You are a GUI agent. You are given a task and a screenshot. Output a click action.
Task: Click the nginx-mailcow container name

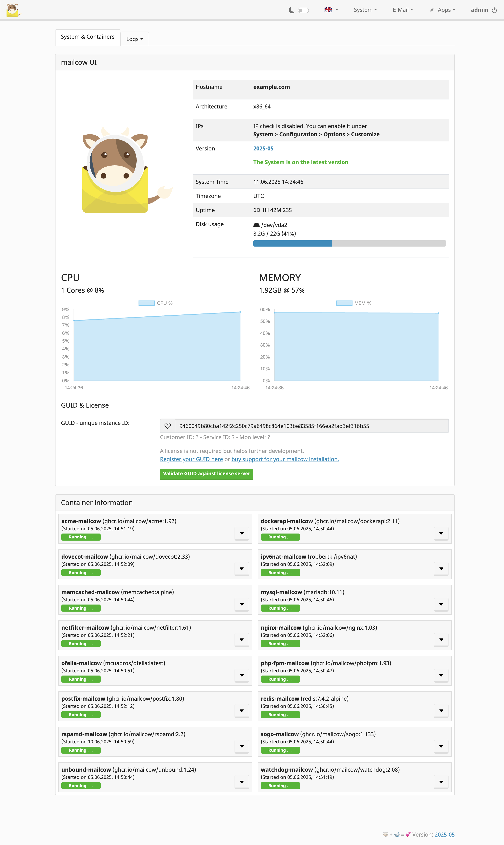[281, 628]
